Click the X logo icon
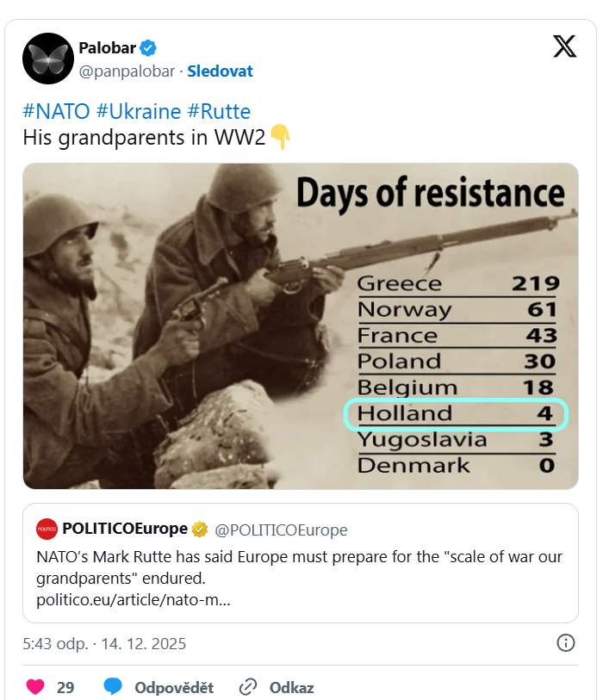 (564, 46)
